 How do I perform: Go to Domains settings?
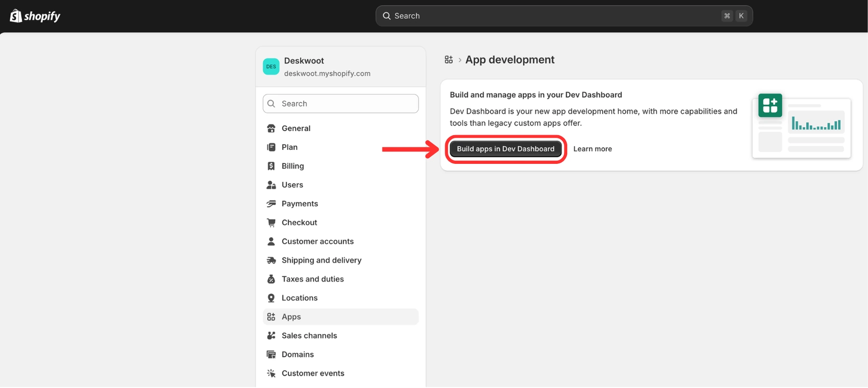[340, 354]
